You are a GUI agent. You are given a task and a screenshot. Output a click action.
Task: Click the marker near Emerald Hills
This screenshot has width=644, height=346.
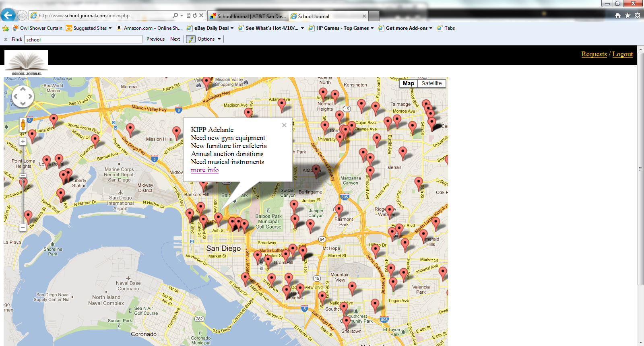click(x=423, y=236)
